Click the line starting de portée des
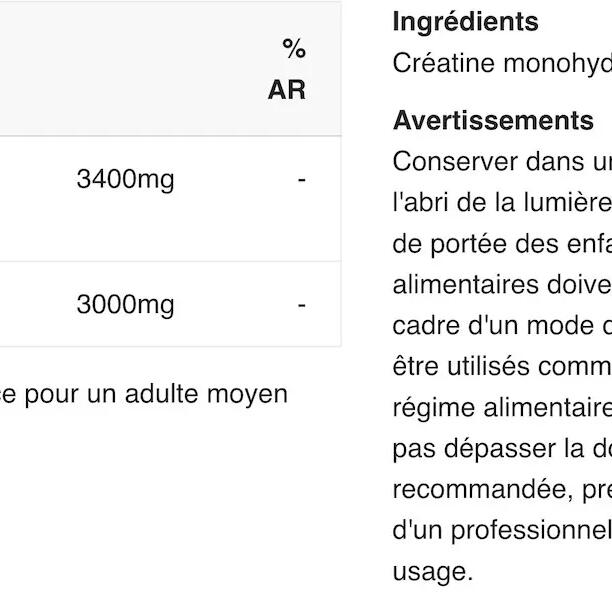This screenshot has width=612, height=612. click(502, 243)
